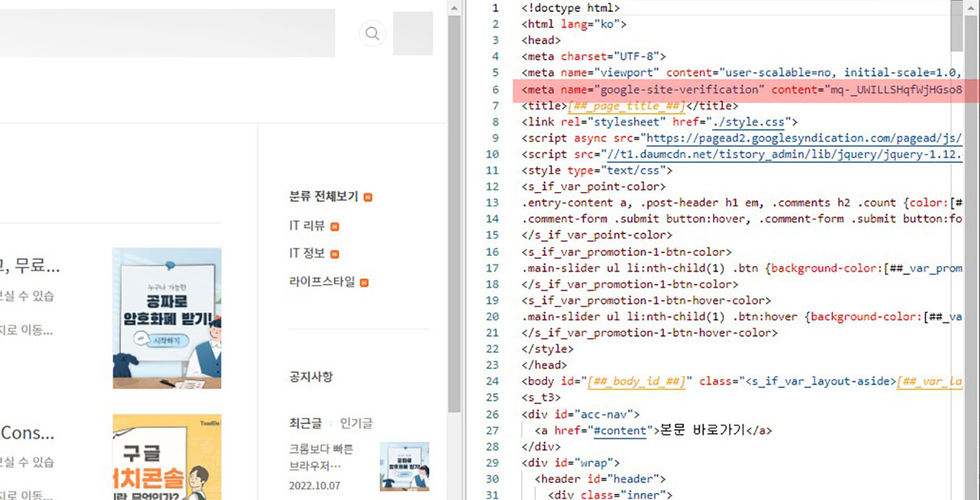Click the #content href on line 27
This screenshot has width=980, height=500.
(619, 430)
